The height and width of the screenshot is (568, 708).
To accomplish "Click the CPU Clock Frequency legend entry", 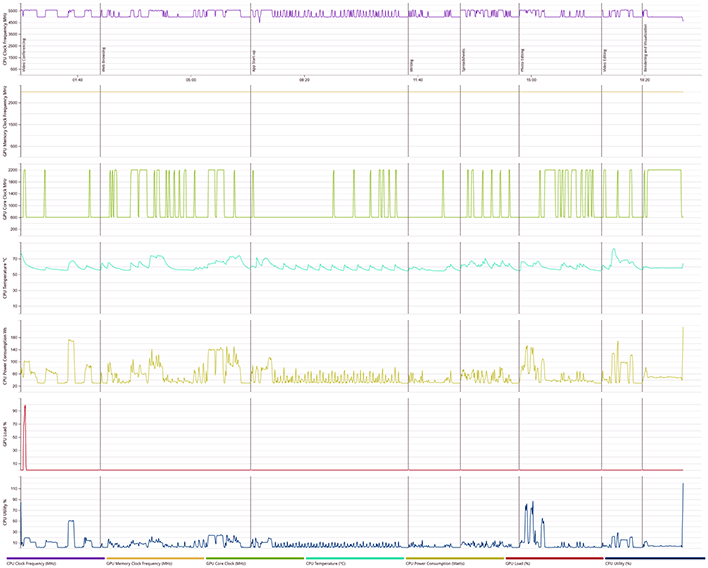I will (x=31, y=564).
